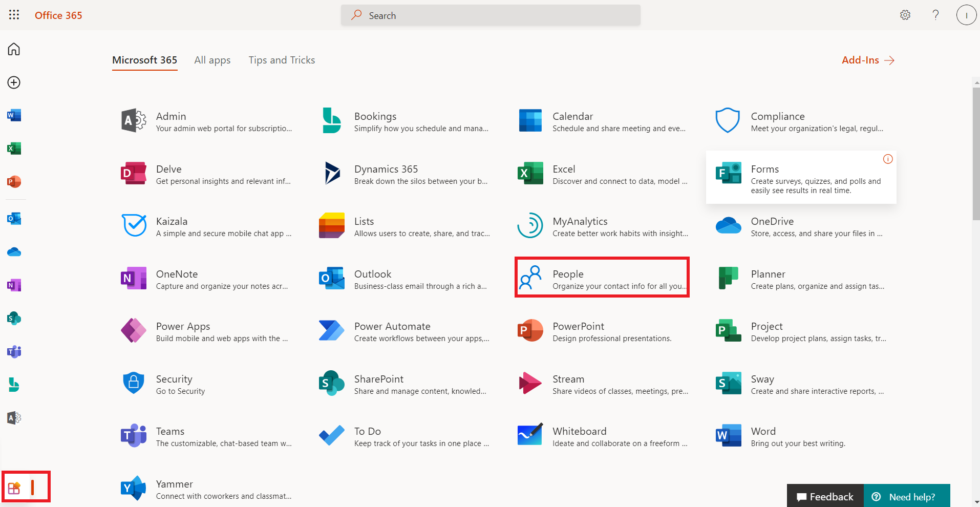Click the Need help? button
Screen dimensions: 980x507
tap(906, 496)
